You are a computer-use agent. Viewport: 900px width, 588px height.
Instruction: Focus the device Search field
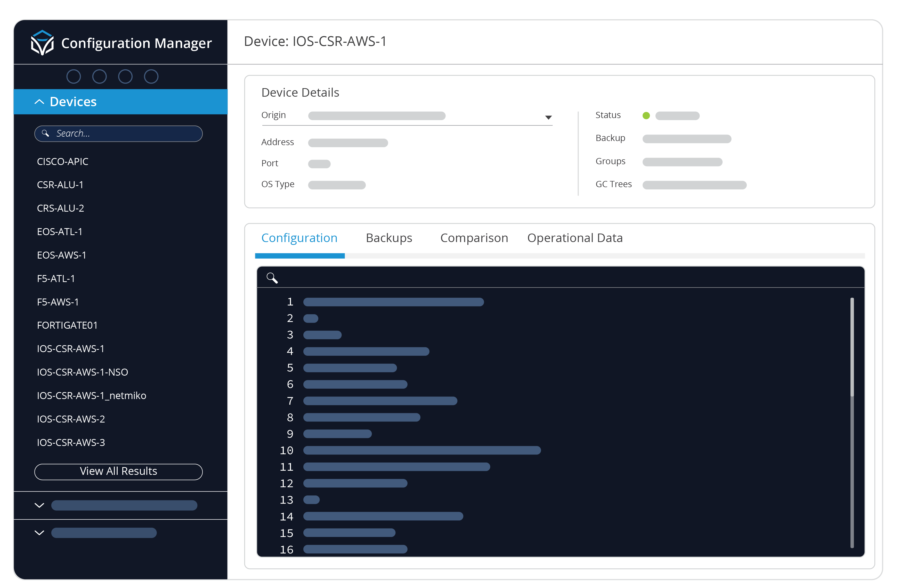click(x=118, y=134)
